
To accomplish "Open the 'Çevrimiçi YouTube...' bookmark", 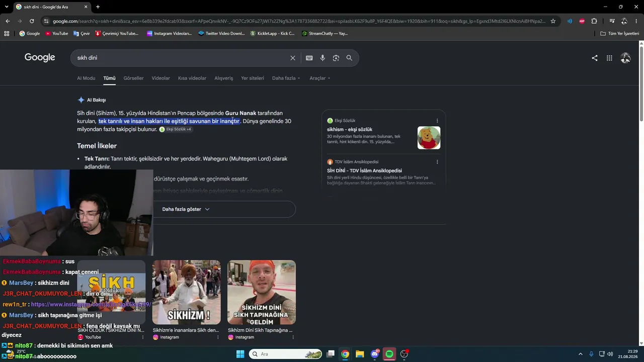I will click(116, 34).
